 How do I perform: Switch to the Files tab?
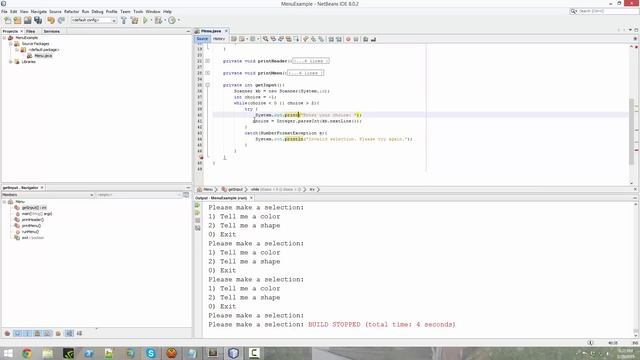(x=31, y=31)
